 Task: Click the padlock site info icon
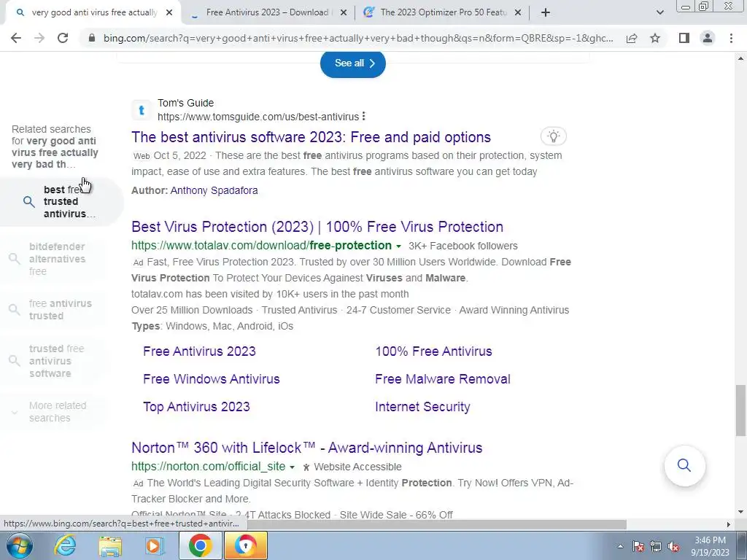pos(92,38)
